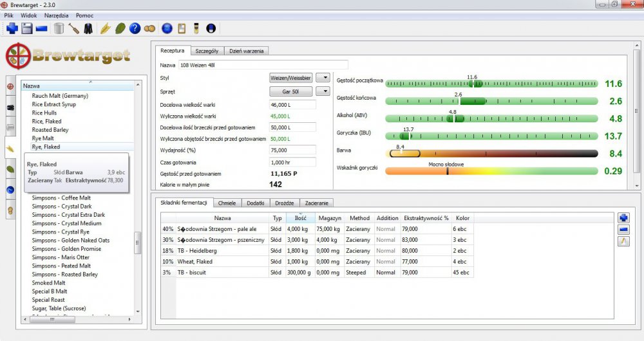Click the floppy disk save icon
This screenshot has height=341, width=644.
(x=27, y=28)
